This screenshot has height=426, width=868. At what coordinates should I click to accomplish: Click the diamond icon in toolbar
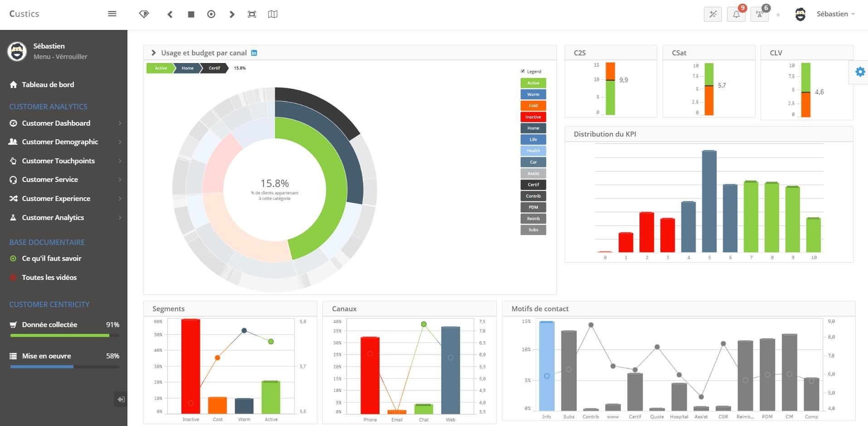(144, 14)
